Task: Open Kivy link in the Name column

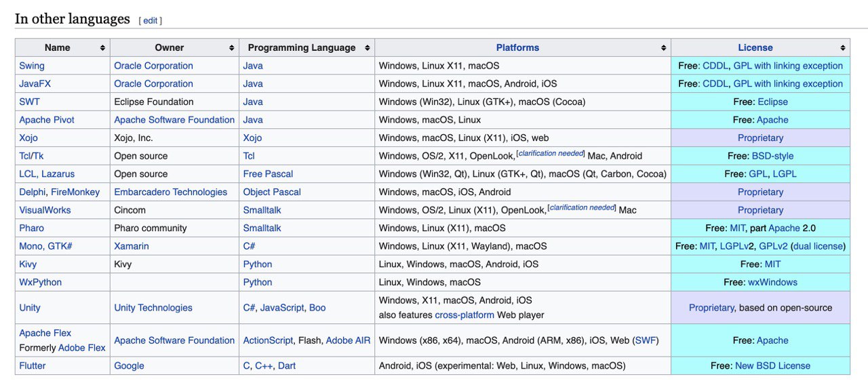Action: (x=28, y=264)
